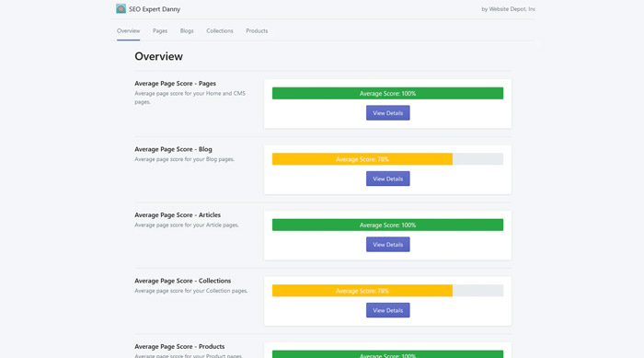Select the Products tab
This screenshot has width=644, height=358.
[257, 30]
